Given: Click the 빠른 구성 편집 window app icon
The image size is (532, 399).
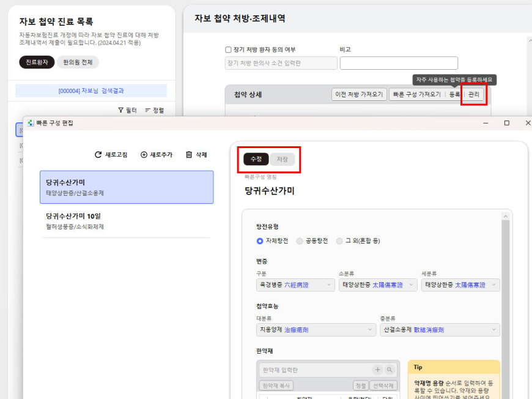Looking at the screenshot, I should pos(31,123).
